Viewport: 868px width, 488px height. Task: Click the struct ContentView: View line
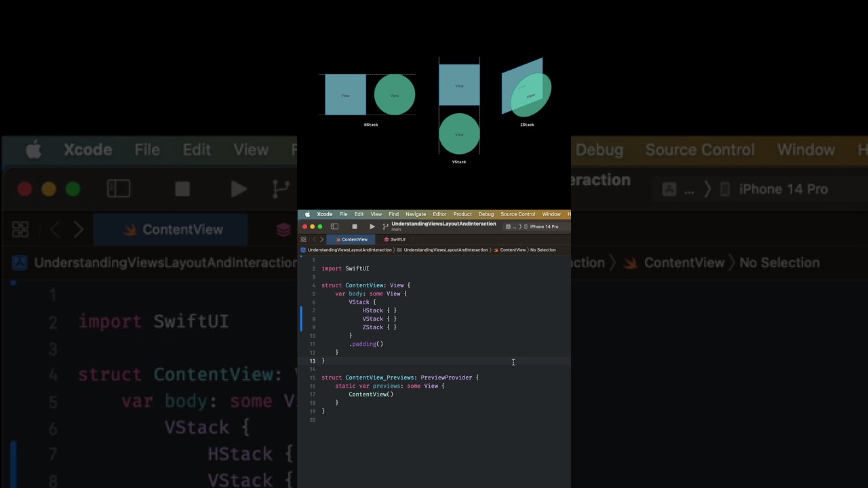pos(366,285)
